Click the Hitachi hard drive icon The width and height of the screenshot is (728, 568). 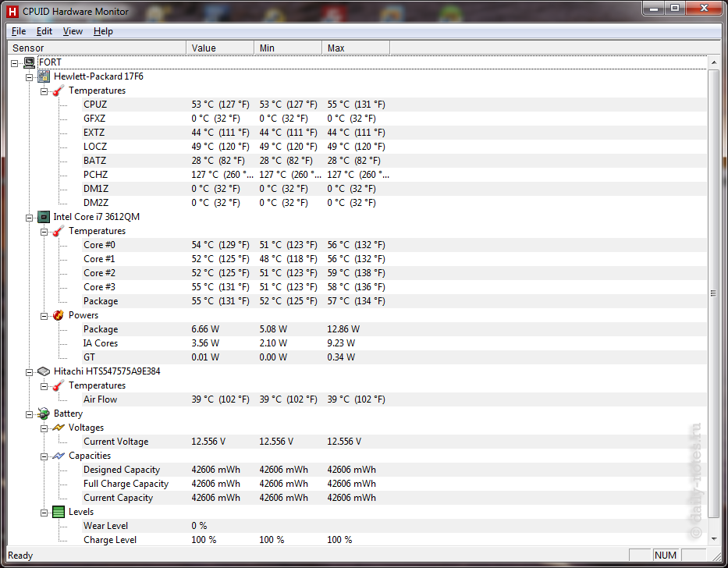point(44,371)
